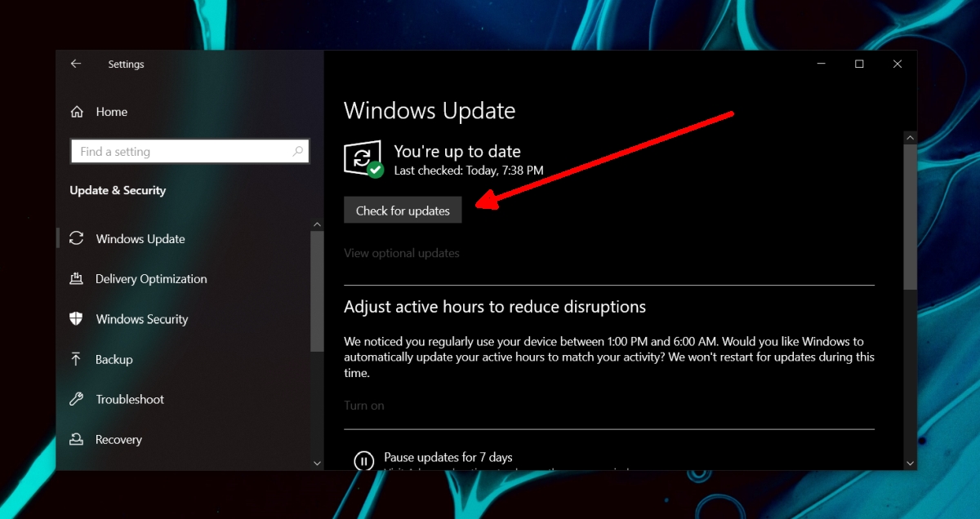
Task: Click the Windows Security shield icon
Action: coord(77,318)
